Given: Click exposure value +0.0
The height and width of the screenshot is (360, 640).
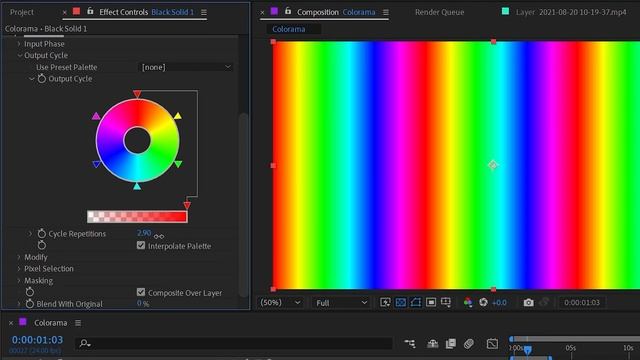Looking at the screenshot, I should [499, 302].
